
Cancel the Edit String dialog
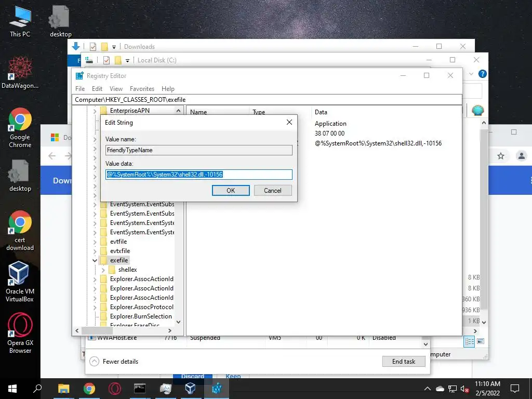pos(272,190)
